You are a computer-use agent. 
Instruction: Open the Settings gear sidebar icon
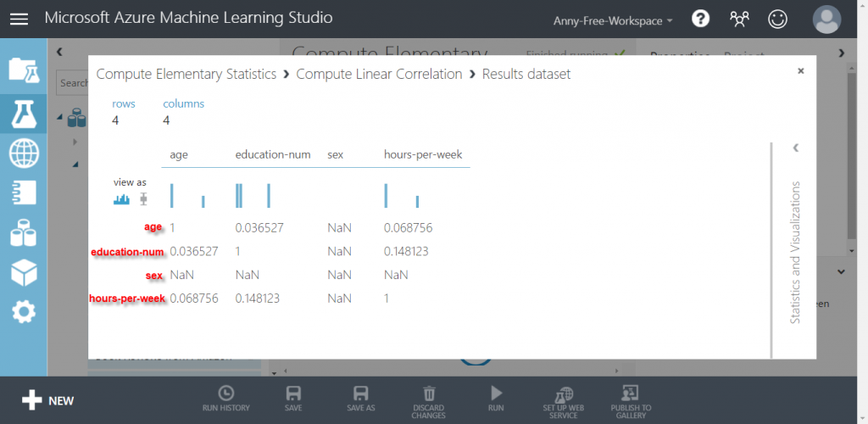[24, 313]
